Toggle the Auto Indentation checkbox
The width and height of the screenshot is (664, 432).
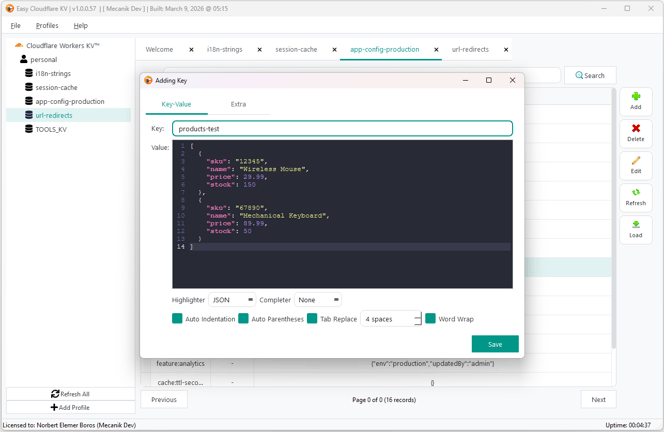point(177,318)
